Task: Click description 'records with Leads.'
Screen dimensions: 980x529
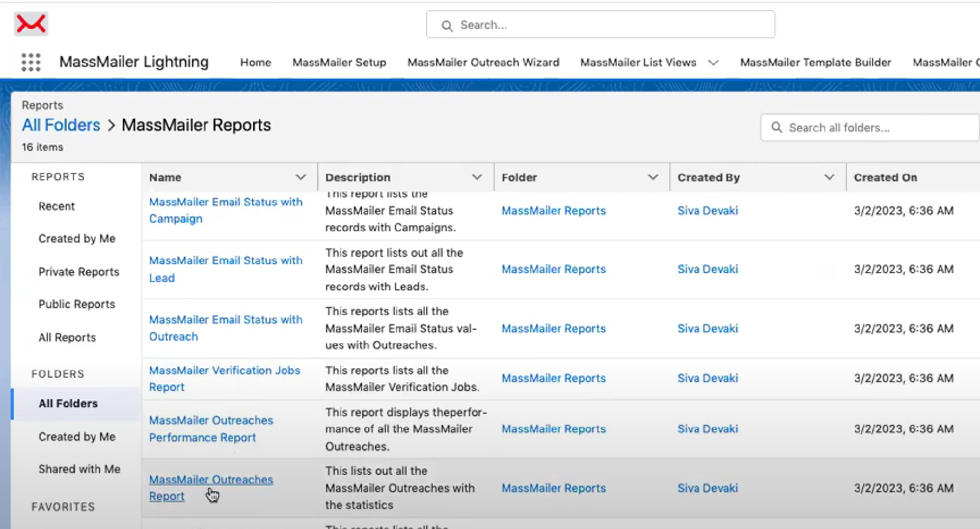Action: tap(377, 286)
